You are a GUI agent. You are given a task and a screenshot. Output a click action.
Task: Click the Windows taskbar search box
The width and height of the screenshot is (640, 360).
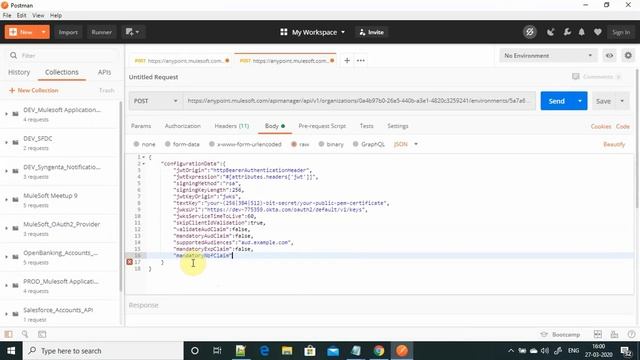click(x=103, y=351)
